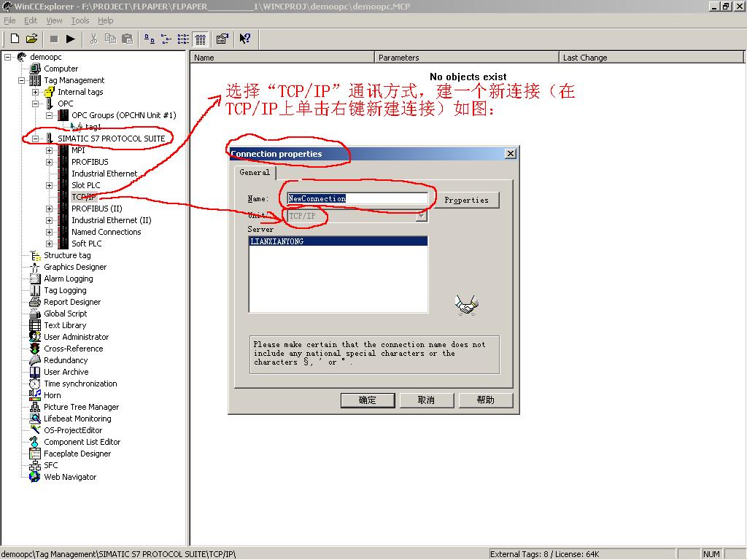
Task: Click the Cut scissors toolbar icon
Action: [93, 39]
